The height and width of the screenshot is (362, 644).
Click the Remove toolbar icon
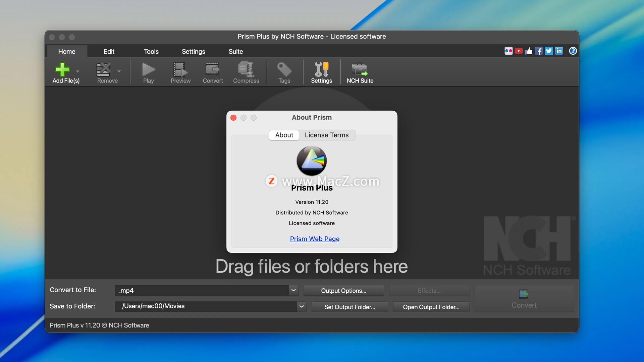[x=104, y=69]
